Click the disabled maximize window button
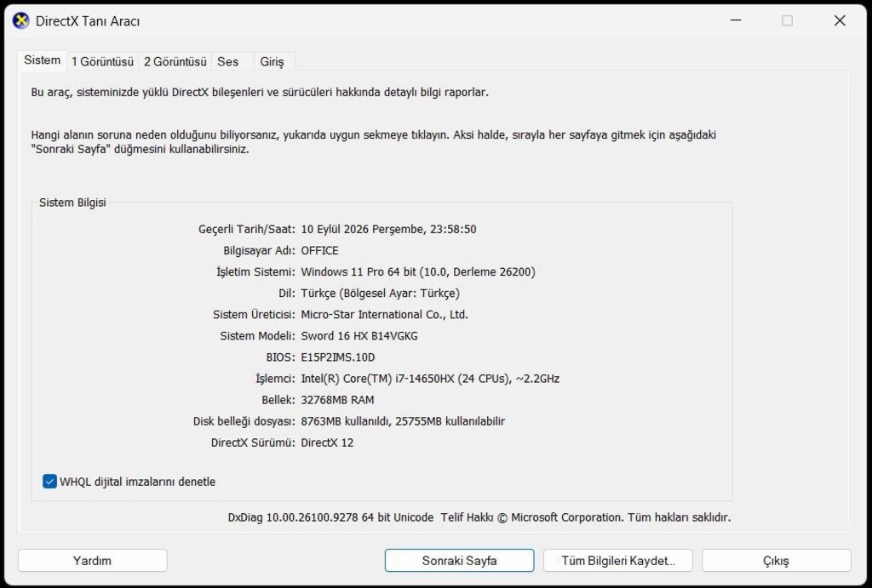Screen dimensions: 872x588 (x=788, y=20)
